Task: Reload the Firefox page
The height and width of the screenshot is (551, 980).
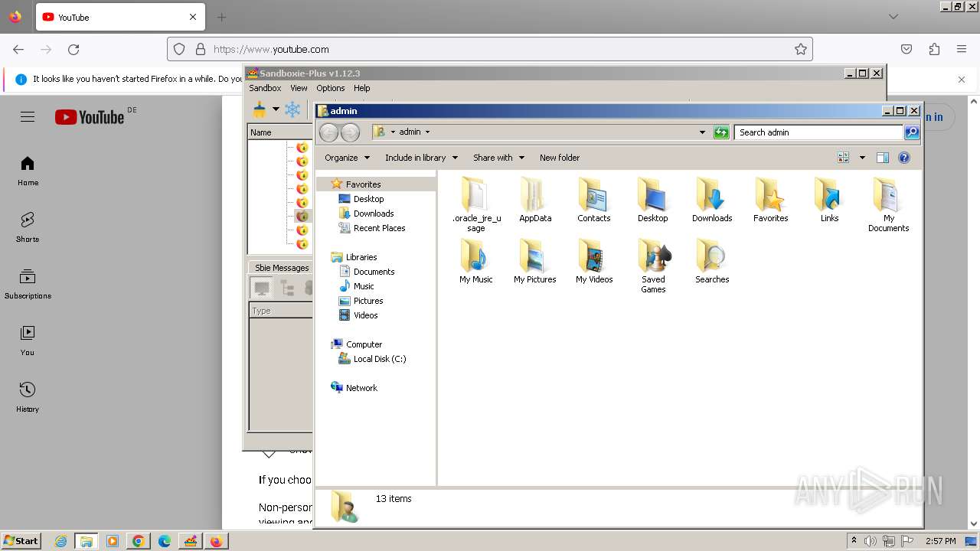Action: 73,49
